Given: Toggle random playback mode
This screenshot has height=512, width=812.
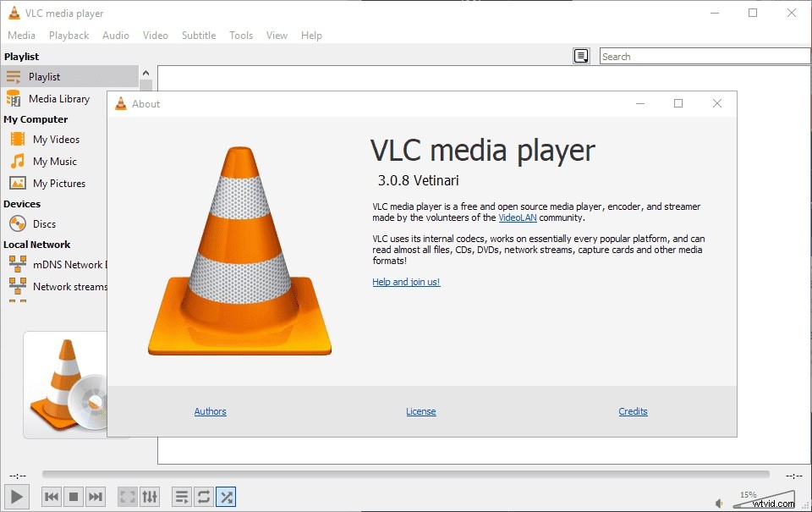Looking at the screenshot, I should [x=226, y=497].
